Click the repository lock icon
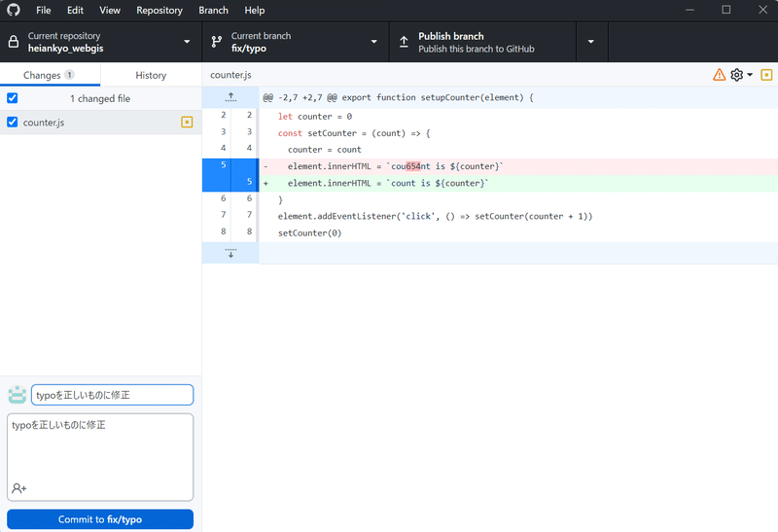Screen dimensions: 778x532 (x=14, y=42)
